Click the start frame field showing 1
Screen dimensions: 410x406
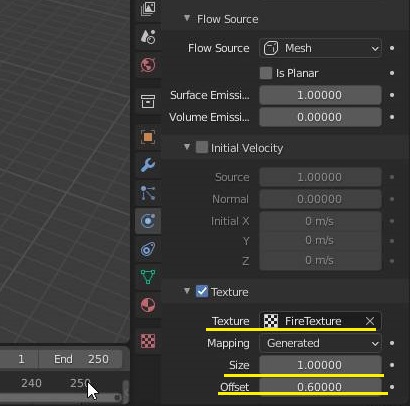pos(19,359)
